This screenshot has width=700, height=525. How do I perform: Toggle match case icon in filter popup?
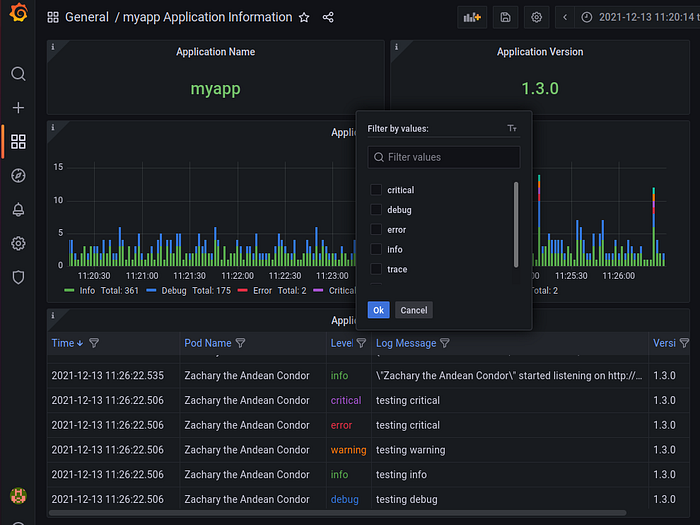tap(512, 129)
